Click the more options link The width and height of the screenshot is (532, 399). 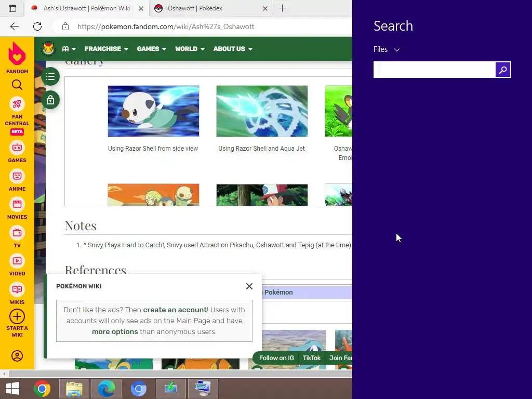115,331
